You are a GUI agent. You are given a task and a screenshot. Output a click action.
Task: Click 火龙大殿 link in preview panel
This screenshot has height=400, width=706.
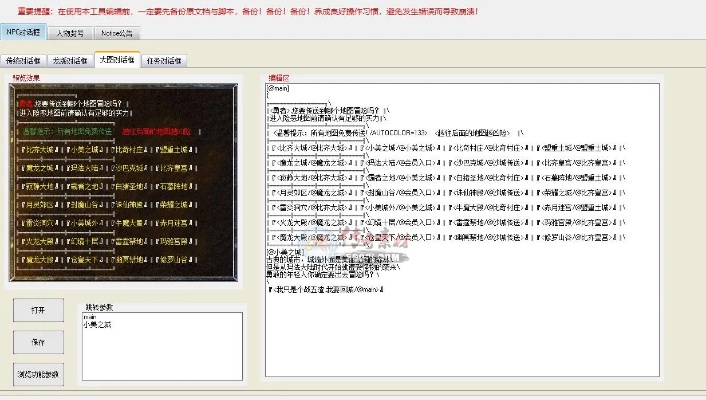(x=40, y=241)
